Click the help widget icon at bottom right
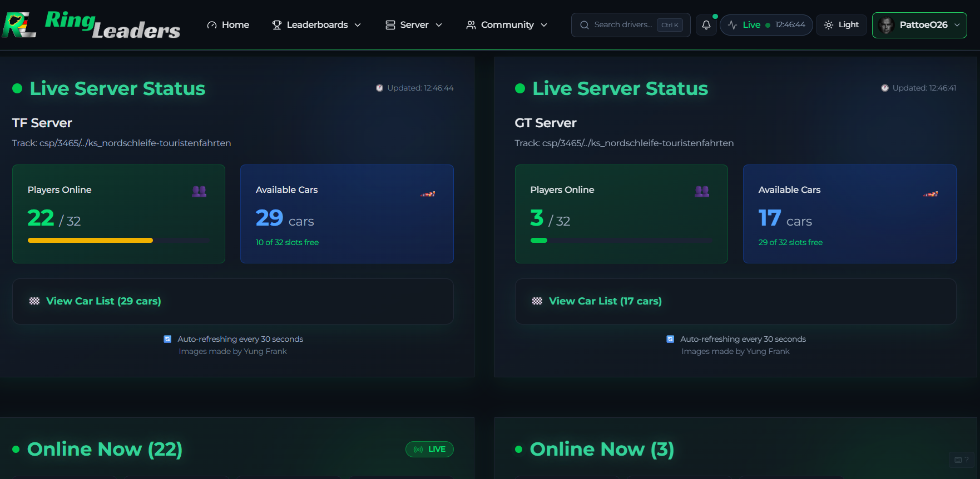Viewport: 980px width, 479px height. 962,460
